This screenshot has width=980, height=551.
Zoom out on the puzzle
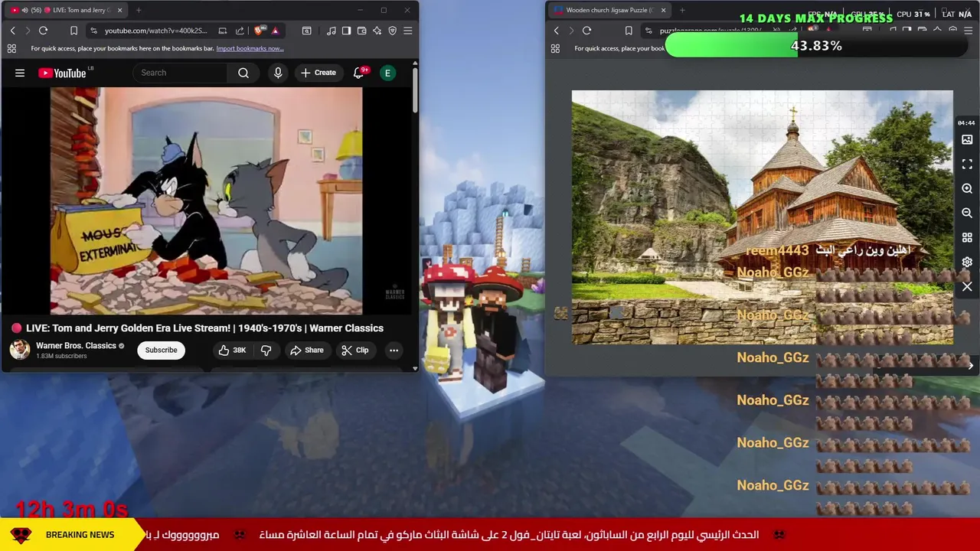pos(967,214)
